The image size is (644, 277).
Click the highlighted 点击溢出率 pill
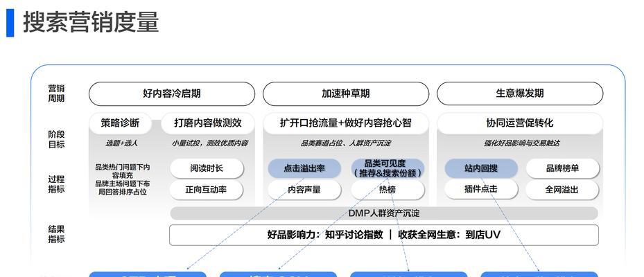(x=304, y=168)
